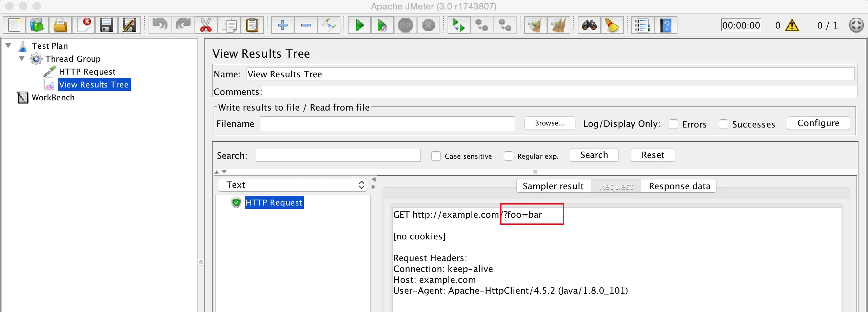This screenshot has height=312, width=868.
Task: Save the test plan with floppy icon
Action: click(x=106, y=25)
